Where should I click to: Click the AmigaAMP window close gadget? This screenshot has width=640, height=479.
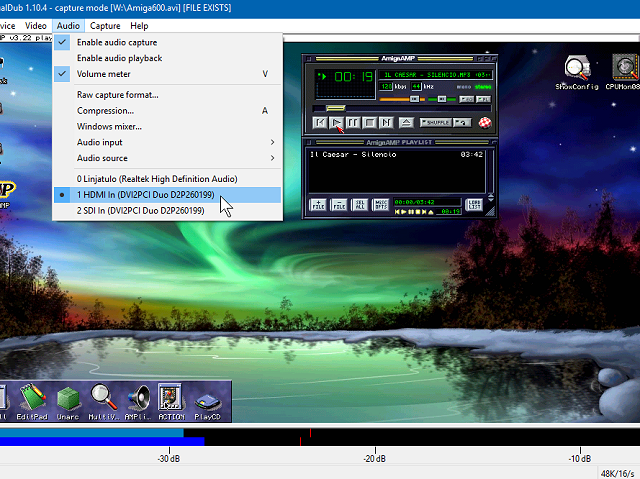[309, 59]
